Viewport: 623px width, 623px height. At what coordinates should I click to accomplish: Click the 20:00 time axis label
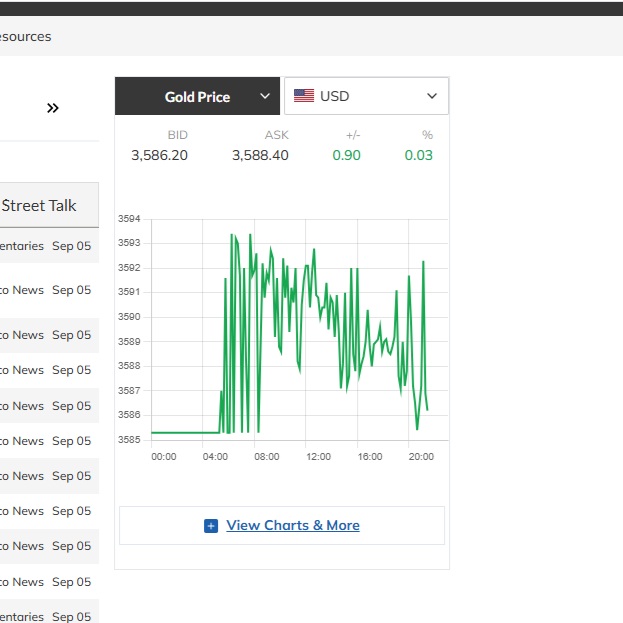(421, 457)
